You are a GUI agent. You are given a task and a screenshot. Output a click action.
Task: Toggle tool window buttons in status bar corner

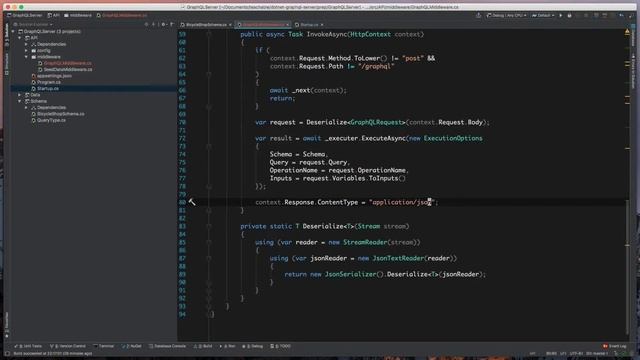[7, 353]
